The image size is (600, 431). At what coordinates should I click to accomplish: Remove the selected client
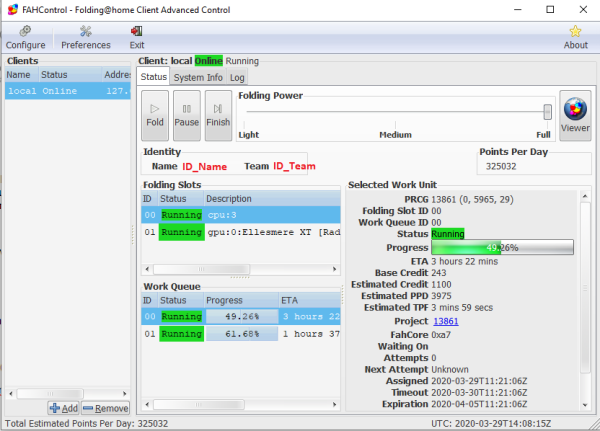tap(105, 408)
